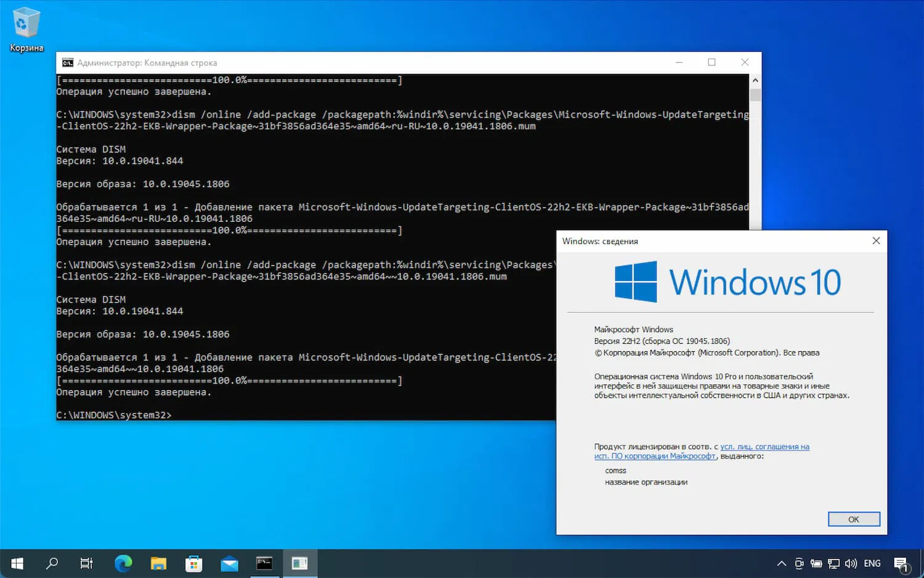Open Microsoft Store from the taskbar

[x=194, y=563]
